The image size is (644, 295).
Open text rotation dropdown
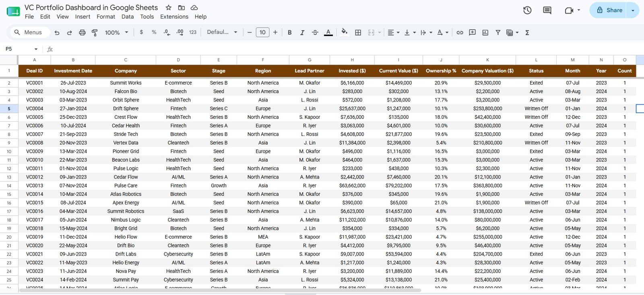pyautogui.click(x=442, y=33)
